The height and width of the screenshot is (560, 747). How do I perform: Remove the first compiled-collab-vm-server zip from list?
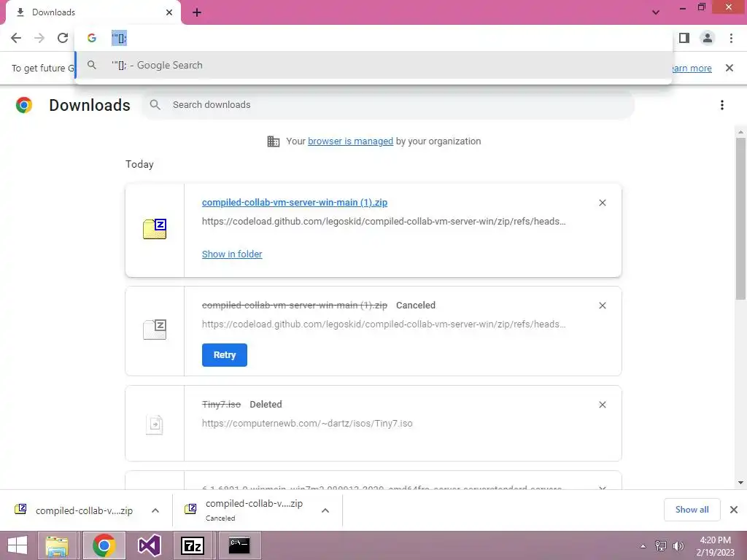[603, 203]
